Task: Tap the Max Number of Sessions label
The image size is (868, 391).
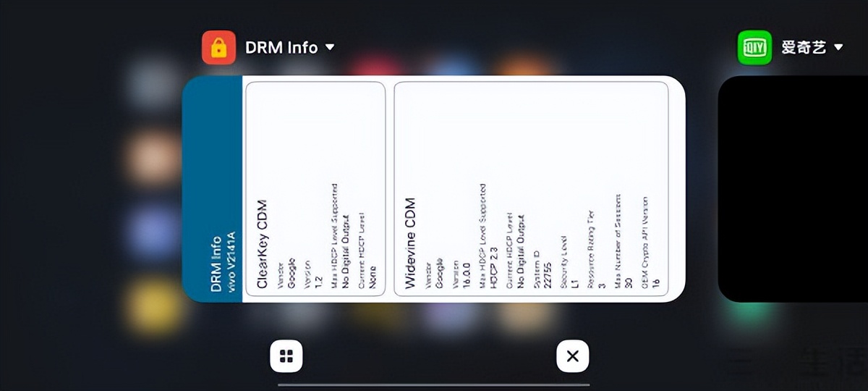Action: point(618,242)
